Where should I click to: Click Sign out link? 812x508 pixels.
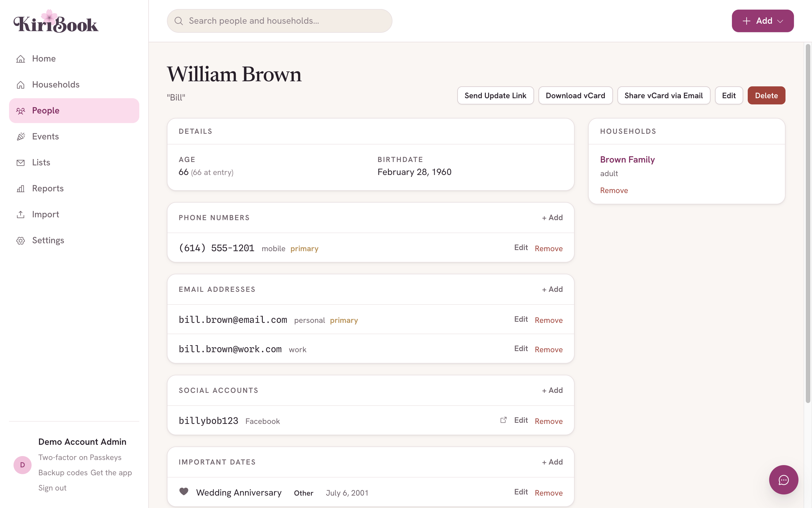[52, 488]
